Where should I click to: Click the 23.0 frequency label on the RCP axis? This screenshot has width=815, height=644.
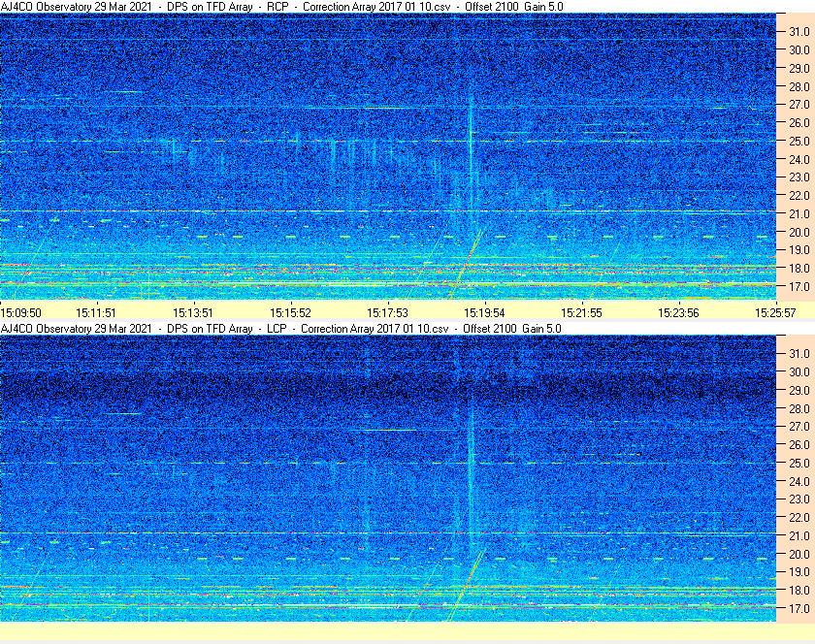coord(799,177)
